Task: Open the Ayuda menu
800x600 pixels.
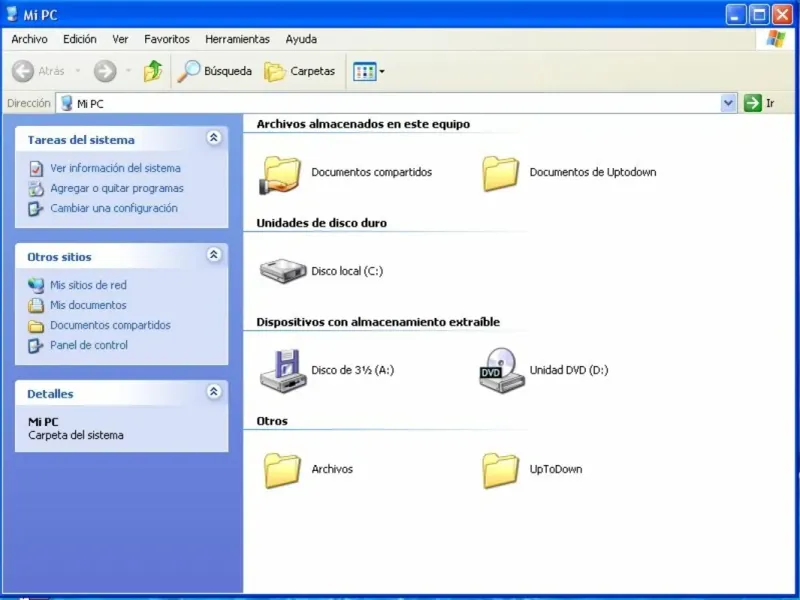Action: coord(301,39)
